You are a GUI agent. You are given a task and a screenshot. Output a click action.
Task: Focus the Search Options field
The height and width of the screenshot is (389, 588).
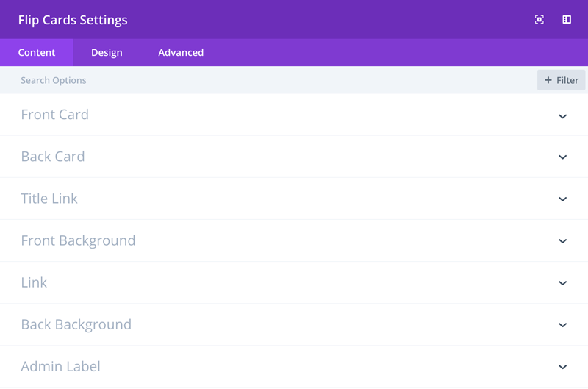point(268,80)
